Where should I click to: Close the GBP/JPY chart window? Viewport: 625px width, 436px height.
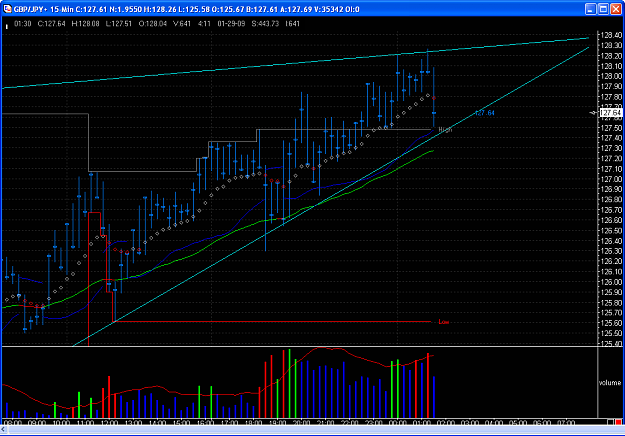[616, 9]
